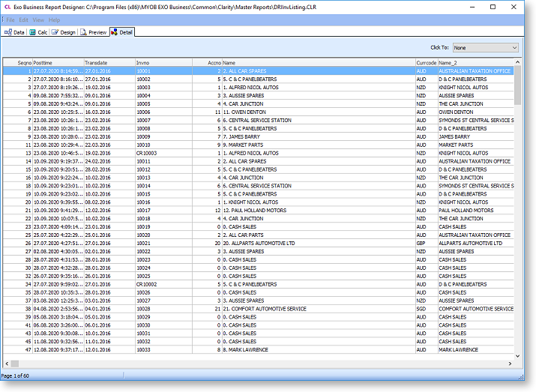Click the horizontal scrollbar left arrow
Viewport: 536px width, 392px height.
[7, 364]
